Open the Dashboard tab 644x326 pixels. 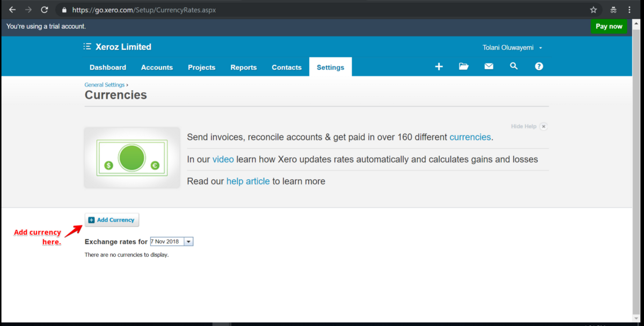[x=108, y=67]
